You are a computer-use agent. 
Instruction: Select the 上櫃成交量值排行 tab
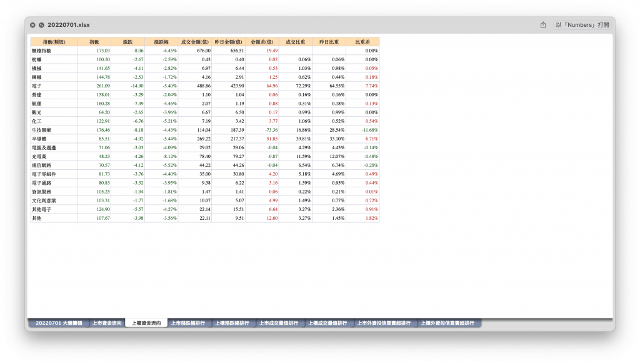[327, 323]
